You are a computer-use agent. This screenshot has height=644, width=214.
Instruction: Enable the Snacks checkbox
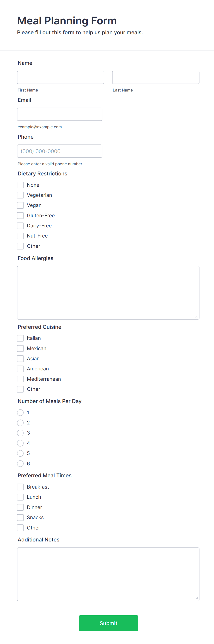point(20,517)
